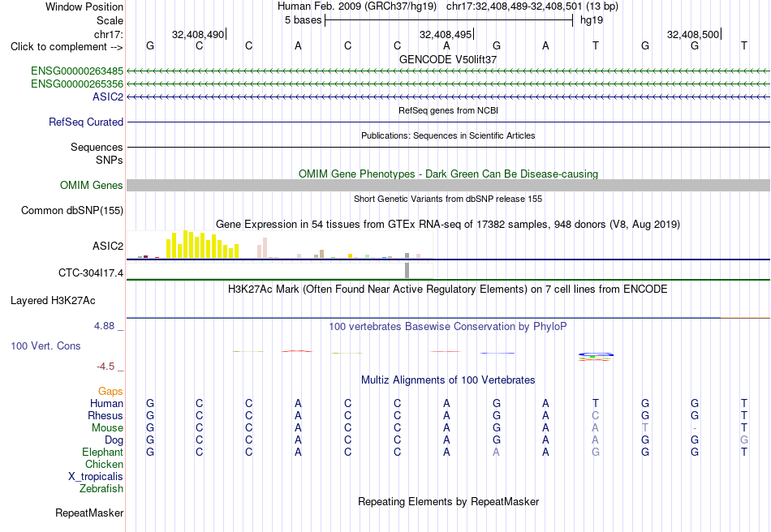Click the faded C mismatch in Rhesus row
Screen dimensions: 771x532
click(x=596, y=415)
